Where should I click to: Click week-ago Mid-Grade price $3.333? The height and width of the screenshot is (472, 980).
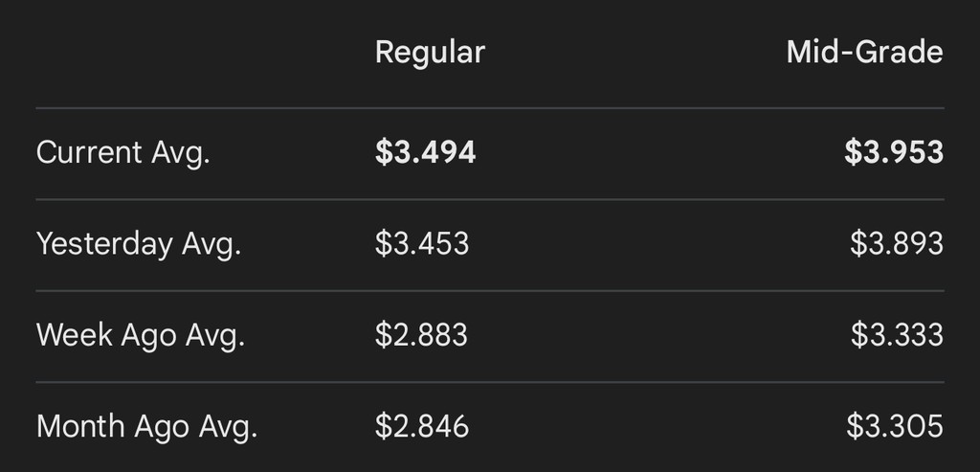click(x=897, y=335)
